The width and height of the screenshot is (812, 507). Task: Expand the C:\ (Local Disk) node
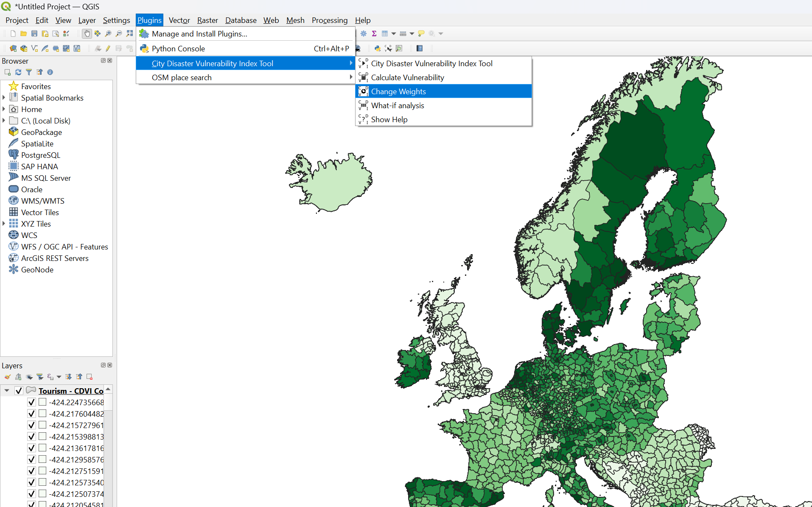pos(4,120)
